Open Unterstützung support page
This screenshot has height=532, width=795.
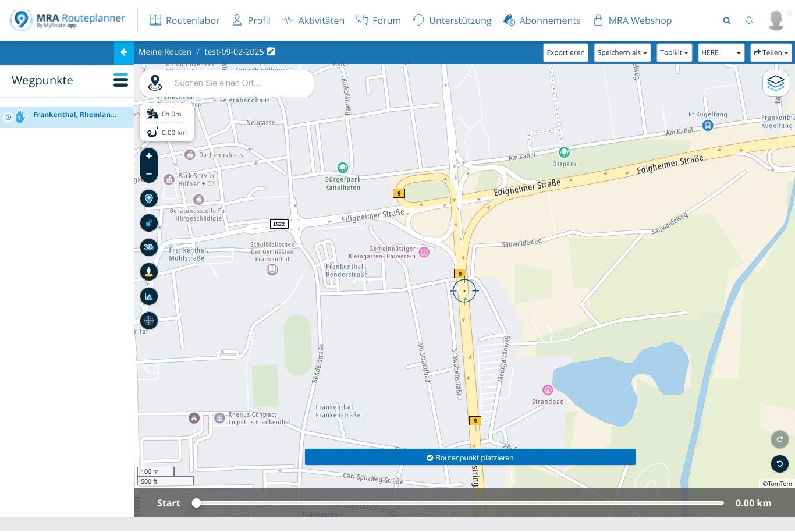452,20
